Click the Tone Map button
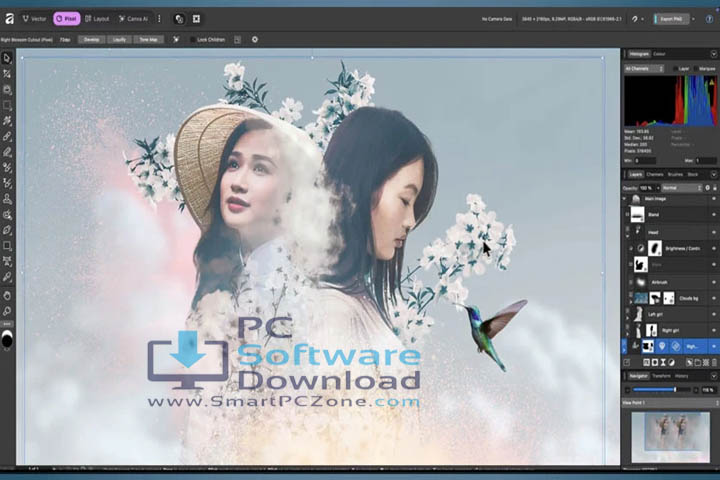Viewport: 720px width, 480px height. coord(148,40)
